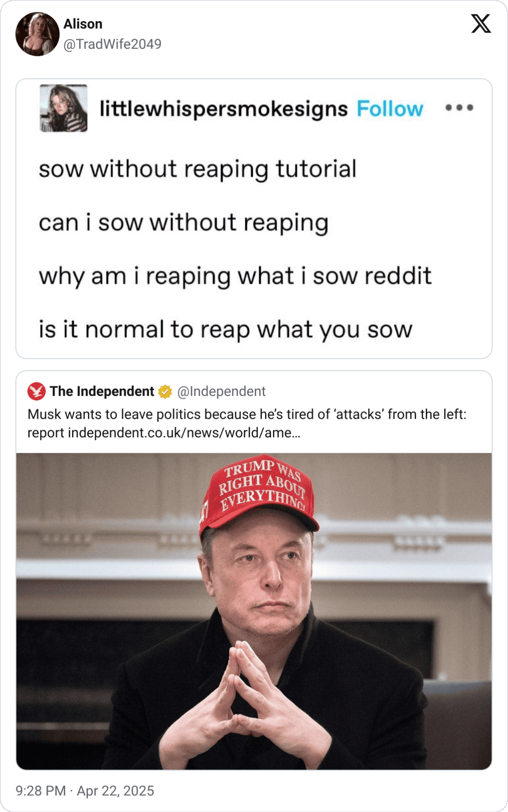Click the X logo icon
Image resolution: width=508 pixels, height=812 pixels.
pos(481,24)
